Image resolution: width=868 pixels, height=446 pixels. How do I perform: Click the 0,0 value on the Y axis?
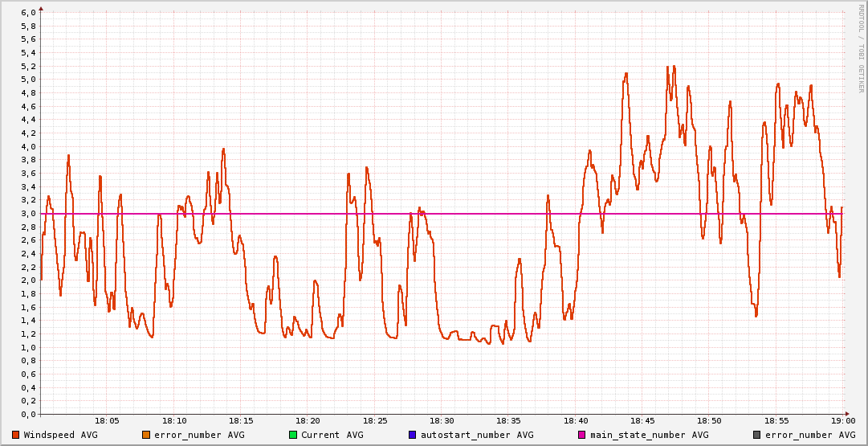tap(27, 415)
